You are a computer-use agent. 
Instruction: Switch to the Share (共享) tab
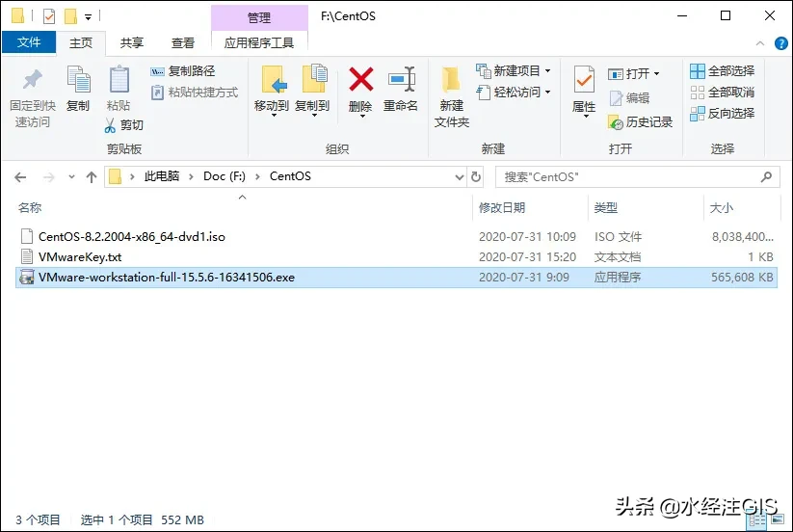(132, 43)
